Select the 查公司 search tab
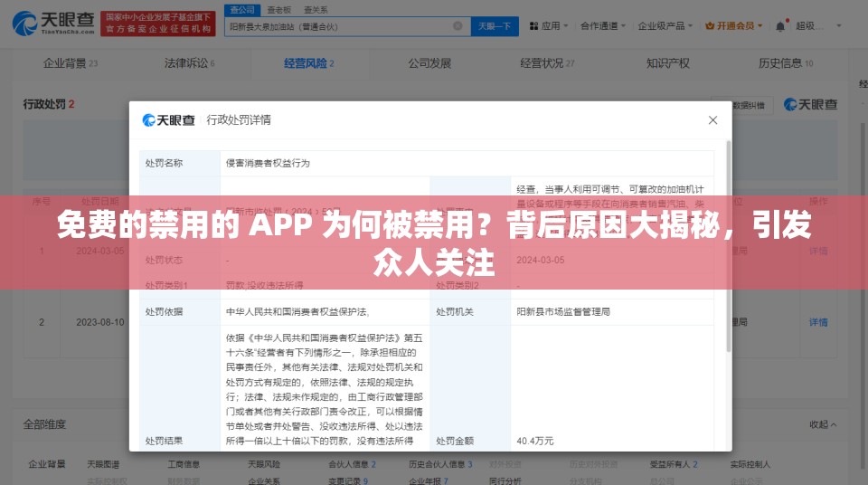Screen dimensions: 868x485 coord(242,9)
